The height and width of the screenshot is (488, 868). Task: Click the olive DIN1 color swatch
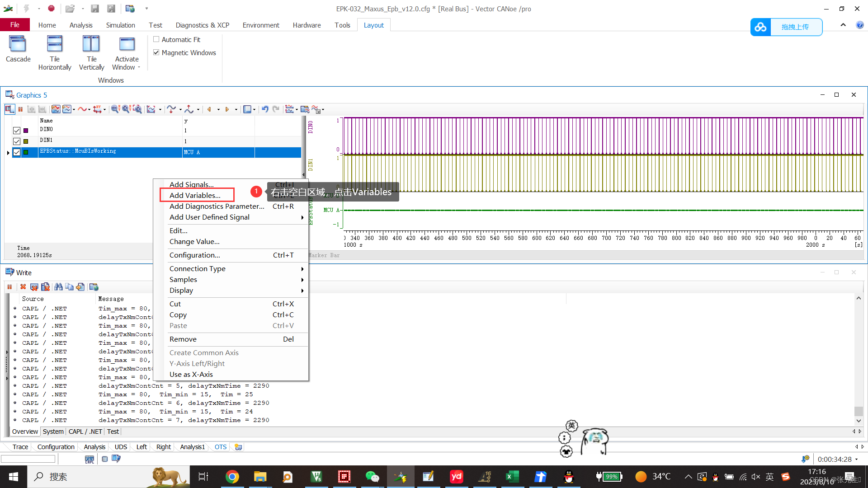[x=26, y=141]
